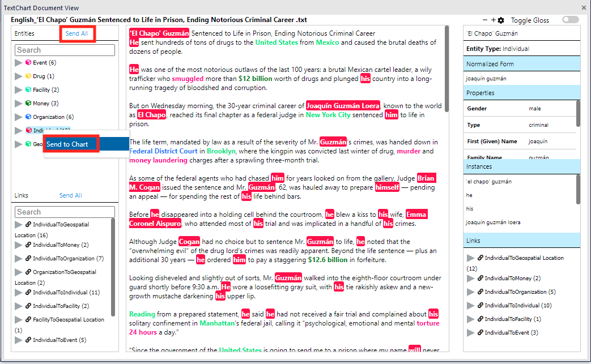
Task: Click the teal Facility entity cube icon
Action: tap(28, 90)
